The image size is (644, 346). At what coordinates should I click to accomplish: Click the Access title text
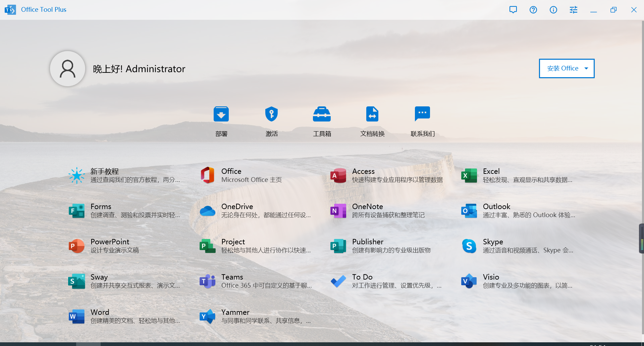coord(364,171)
